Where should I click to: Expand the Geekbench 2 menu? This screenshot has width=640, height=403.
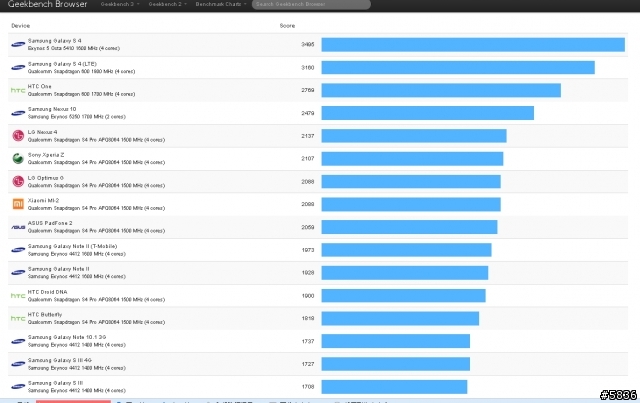(x=168, y=4)
